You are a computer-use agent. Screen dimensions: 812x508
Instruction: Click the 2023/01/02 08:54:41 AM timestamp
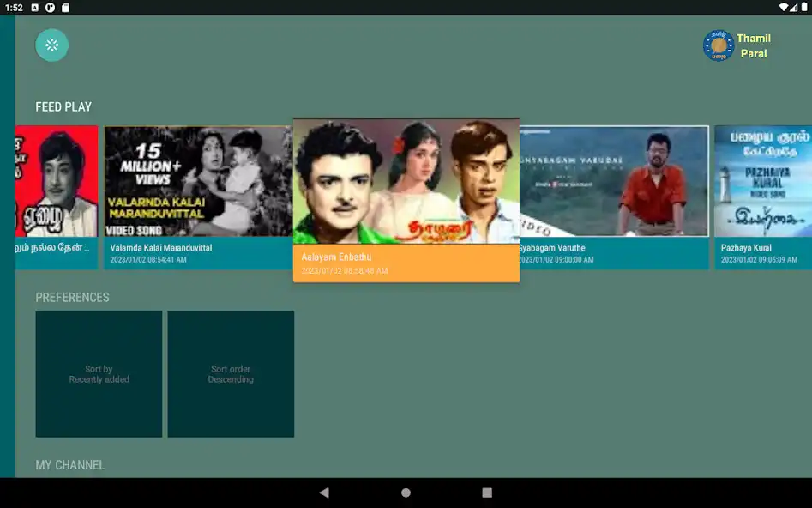(148, 260)
